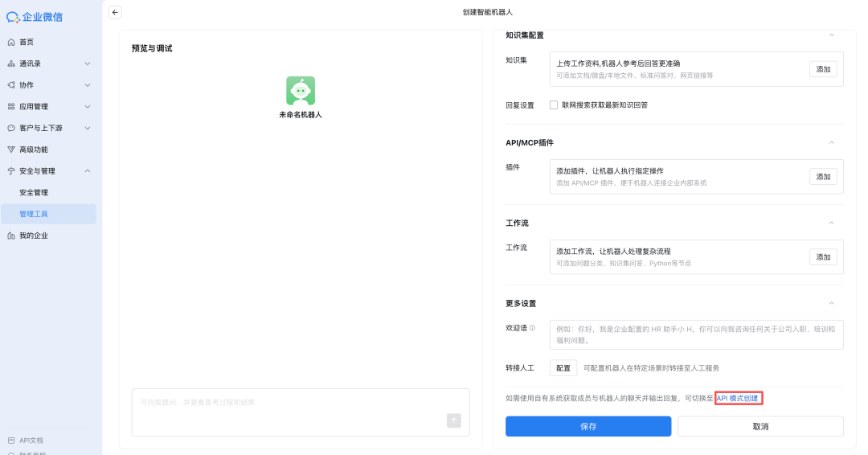Screen dimensions: 868x455
Task: Expand the 应用管理 sidebar menu
Action: [x=88, y=107]
